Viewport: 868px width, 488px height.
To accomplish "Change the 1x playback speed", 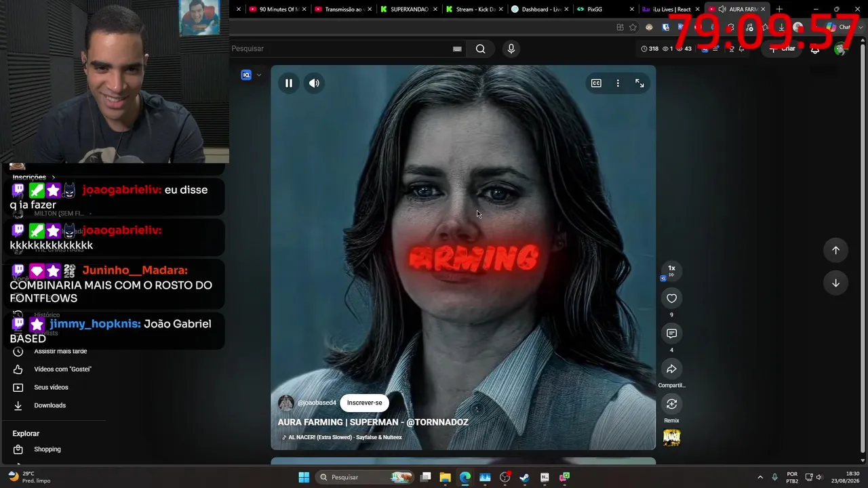I will coord(671,270).
